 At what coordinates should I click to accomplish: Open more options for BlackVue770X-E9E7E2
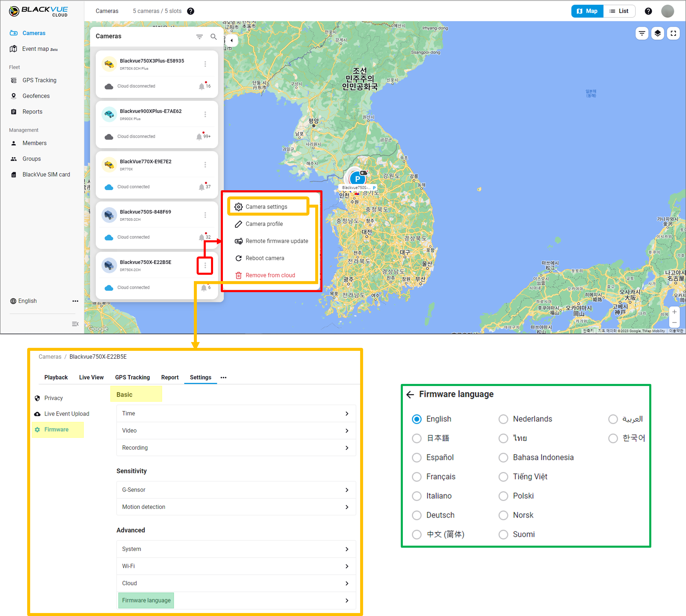(x=205, y=165)
